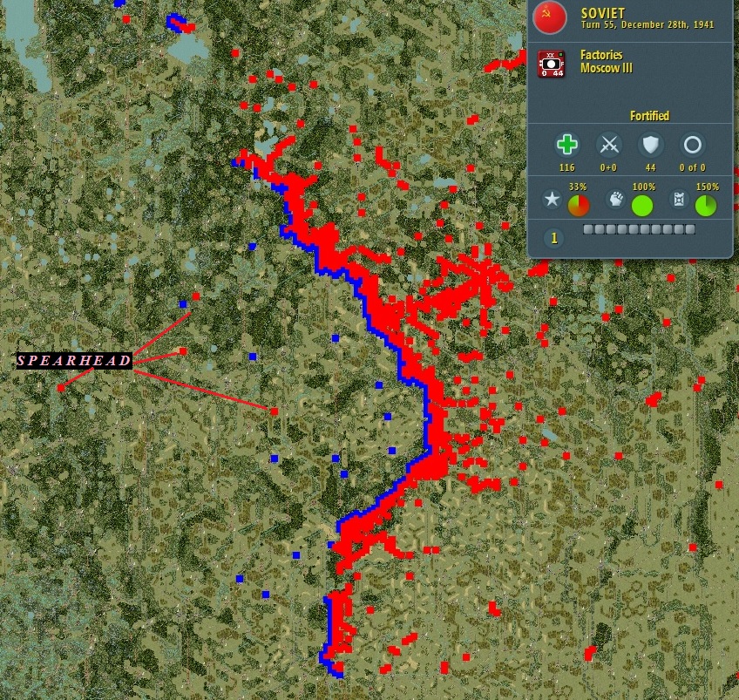
Task: Click the Turn 55, December 28th, 1941 text
Action: 647,25
